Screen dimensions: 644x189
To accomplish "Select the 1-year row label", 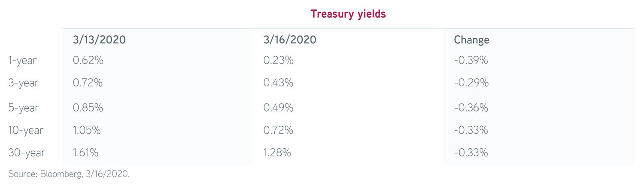I will [x=22, y=61].
